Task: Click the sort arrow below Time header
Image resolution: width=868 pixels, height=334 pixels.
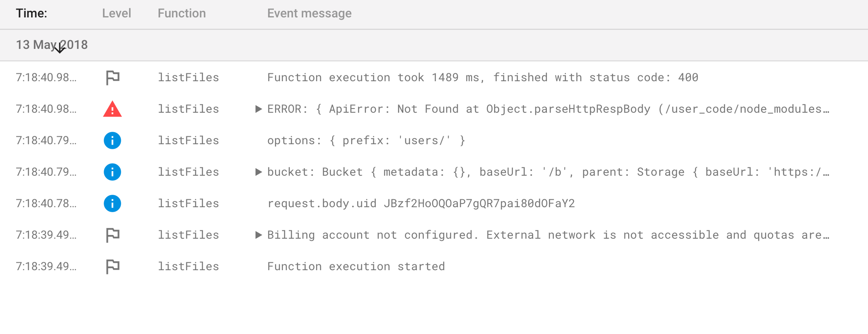Action: point(59,48)
